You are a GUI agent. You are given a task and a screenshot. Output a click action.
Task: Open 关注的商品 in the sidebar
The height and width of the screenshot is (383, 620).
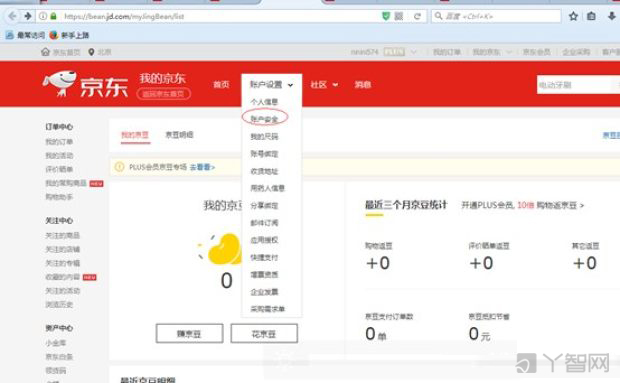[62, 236]
